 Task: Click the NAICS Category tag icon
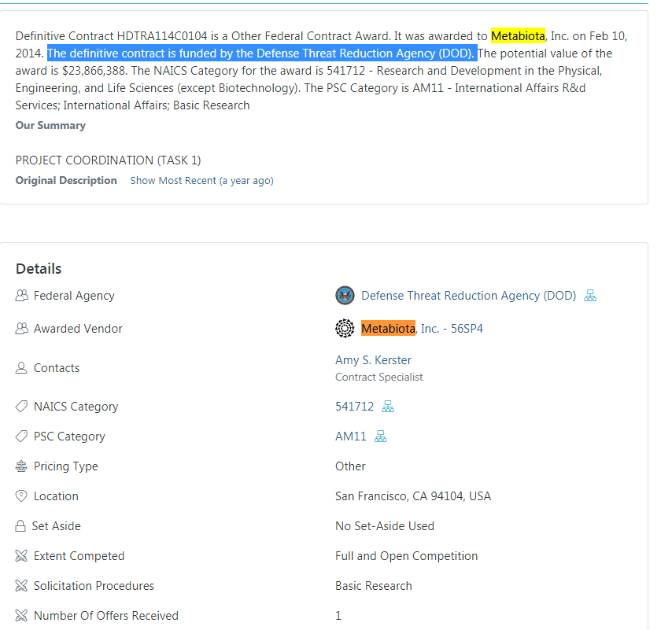coord(21,407)
